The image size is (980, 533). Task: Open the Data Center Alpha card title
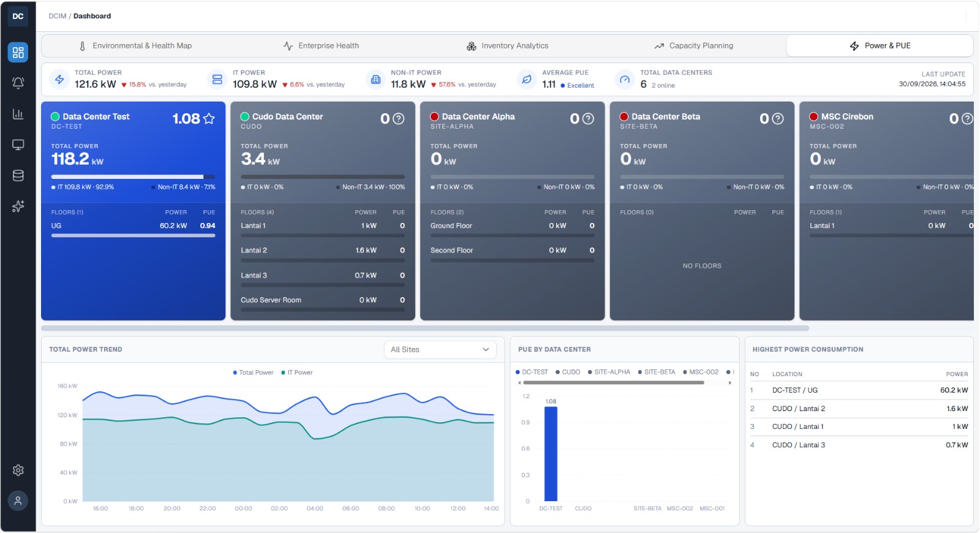coord(478,116)
